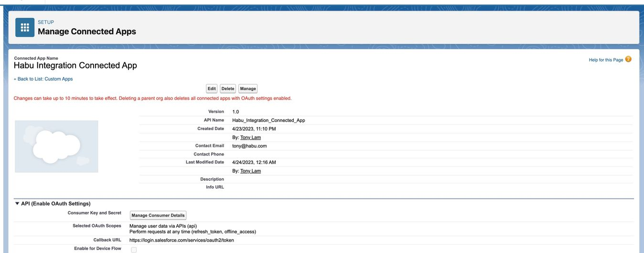
Task: Click the Habu Integration Connected App heading
Action: 75,66
